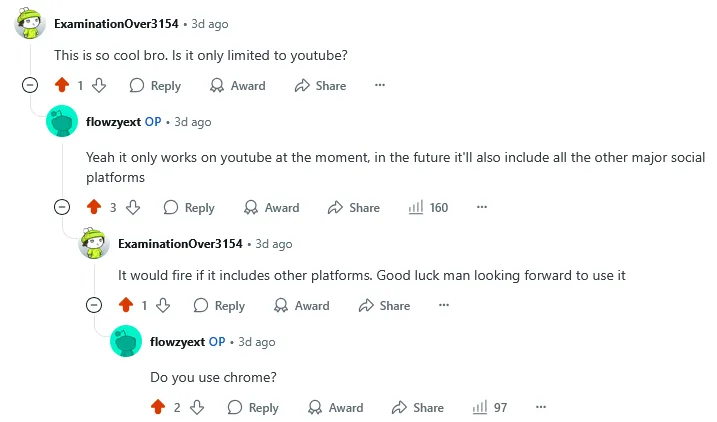
Task: Open ExaminationOver3154 profile from the top comment
Action: point(116,24)
